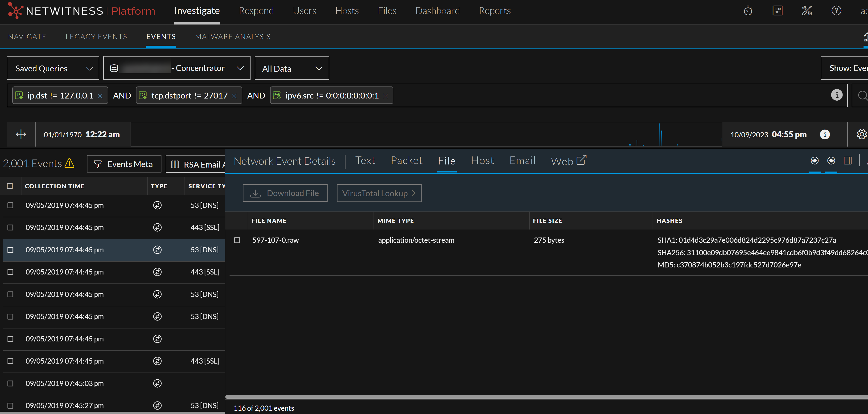Toggle the event panel layout icon
The height and width of the screenshot is (414, 868).
[x=847, y=161]
